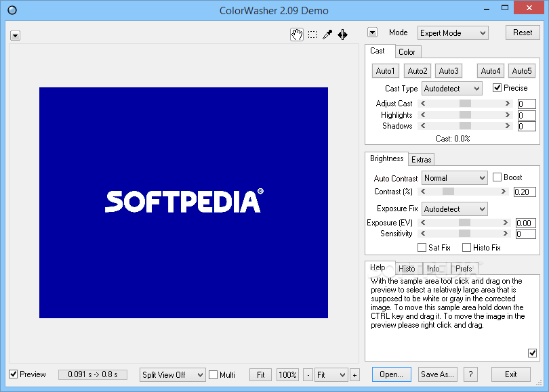Open the menu arrow left of Mode
The width and height of the screenshot is (549, 392).
372,32
